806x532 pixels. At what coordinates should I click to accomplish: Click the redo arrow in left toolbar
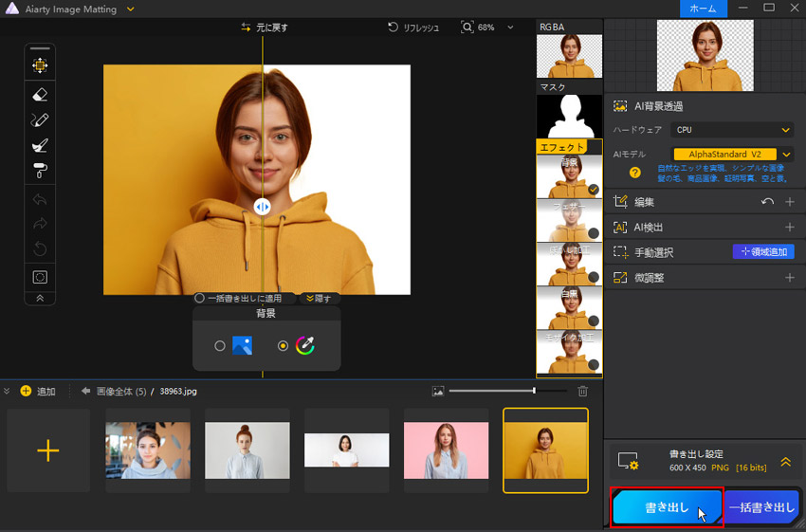point(40,224)
